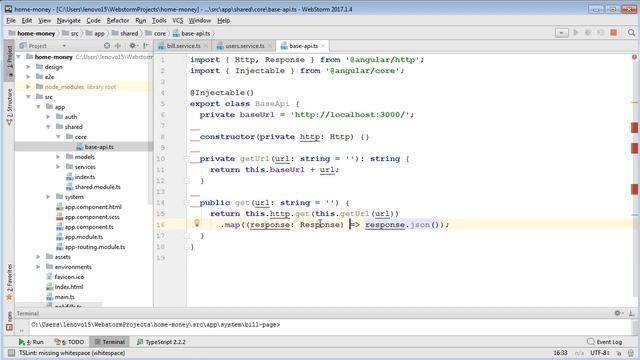
Task: Click the inspector hector icon in status bar
Action: (x=631, y=353)
